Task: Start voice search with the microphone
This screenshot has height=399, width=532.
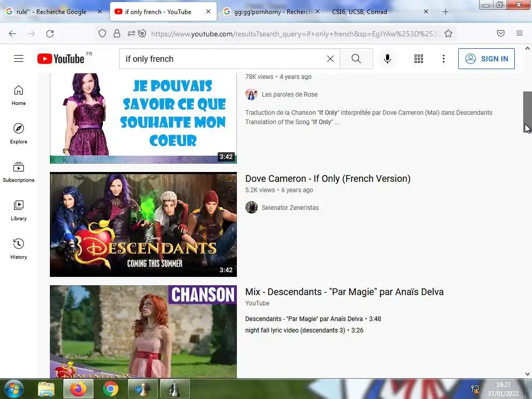Action: click(387, 59)
